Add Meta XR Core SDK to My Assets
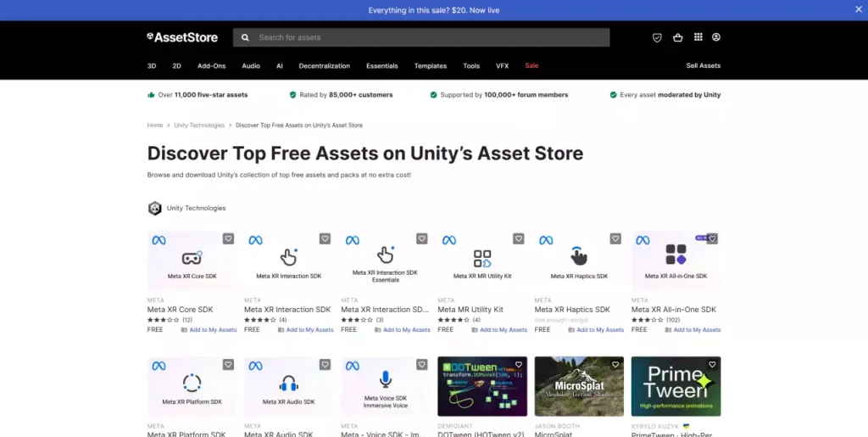The image size is (868, 437). (209, 329)
